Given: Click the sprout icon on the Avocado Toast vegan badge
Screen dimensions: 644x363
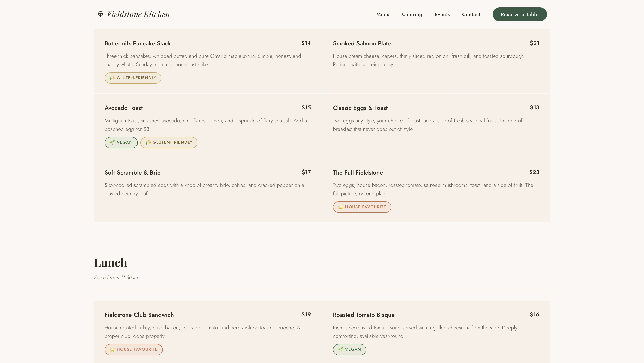Looking at the screenshot, I should [112, 143].
